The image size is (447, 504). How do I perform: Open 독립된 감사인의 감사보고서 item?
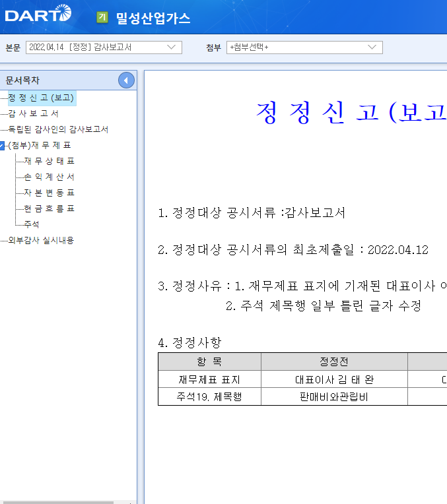pyautogui.click(x=58, y=129)
